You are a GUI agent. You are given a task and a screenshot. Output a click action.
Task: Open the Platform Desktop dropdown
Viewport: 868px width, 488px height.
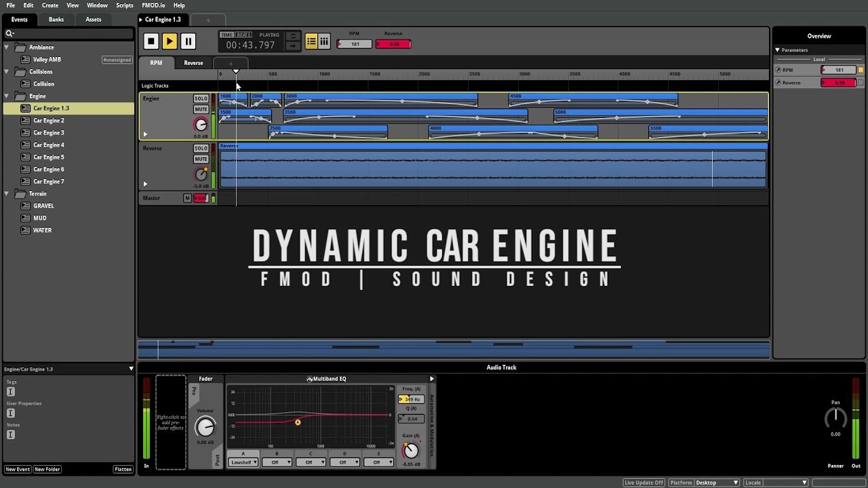click(x=717, y=482)
